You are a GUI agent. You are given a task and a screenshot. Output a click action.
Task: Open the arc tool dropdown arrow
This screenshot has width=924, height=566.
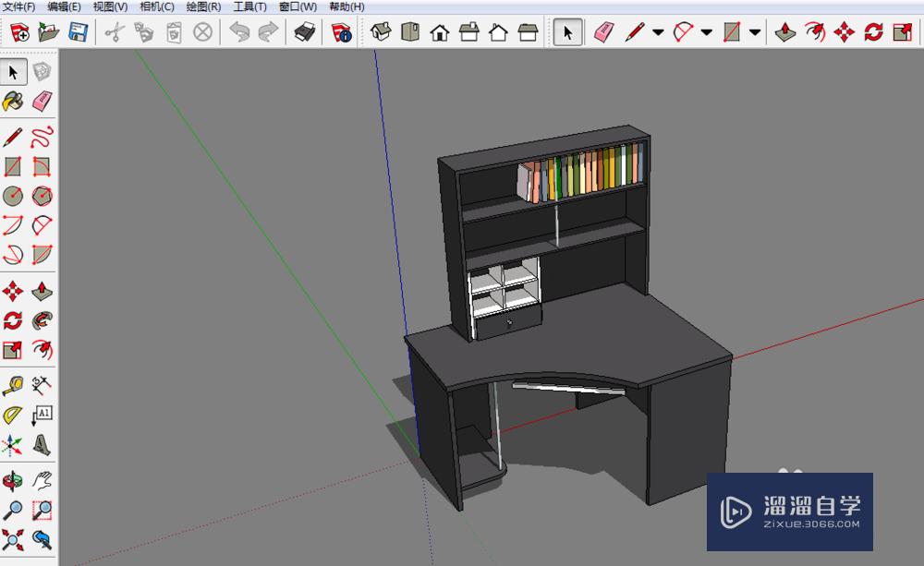(x=707, y=33)
